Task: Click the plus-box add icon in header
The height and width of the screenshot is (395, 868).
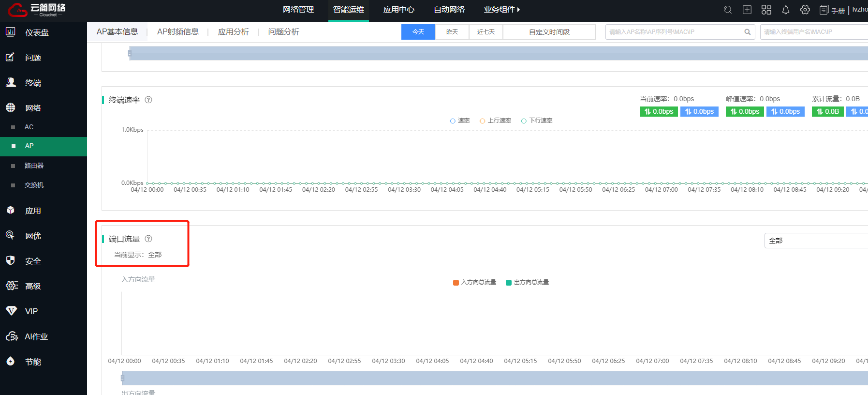Action: [747, 10]
